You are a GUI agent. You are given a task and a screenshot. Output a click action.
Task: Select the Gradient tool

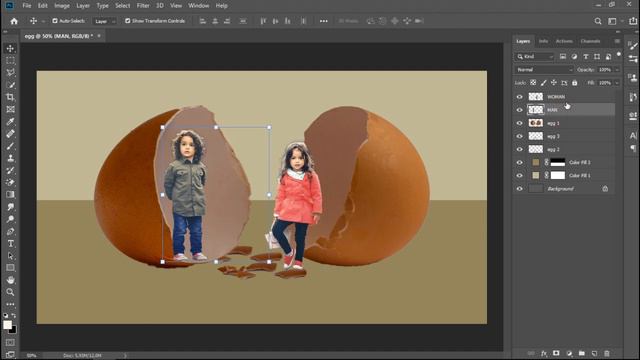11,195
